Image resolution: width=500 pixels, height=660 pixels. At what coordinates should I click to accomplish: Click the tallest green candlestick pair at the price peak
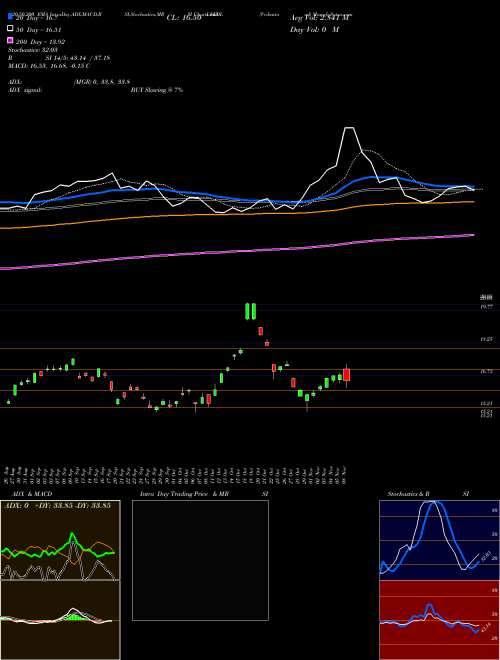(251, 311)
